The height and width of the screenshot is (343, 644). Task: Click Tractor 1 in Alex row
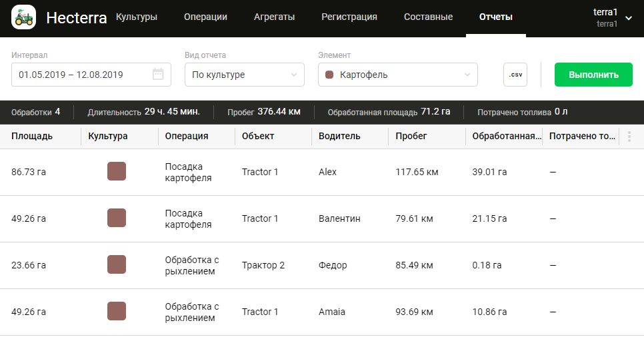pos(260,172)
